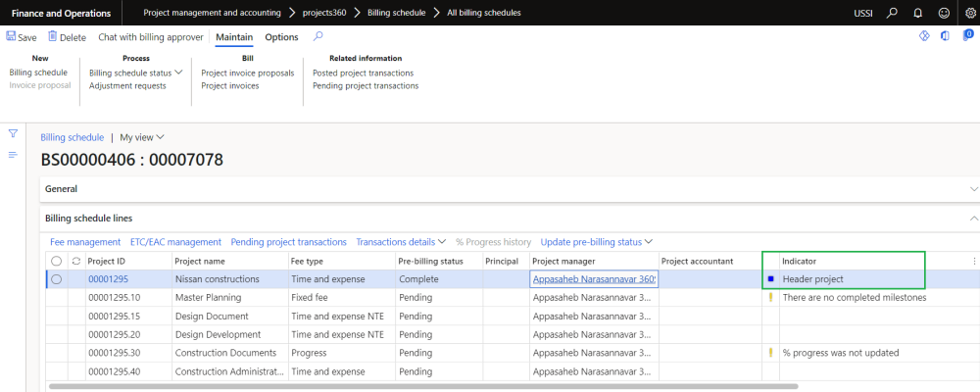Viewport: 980px width, 392px height.
Task: Switch to the Options tab
Action: [x=281, y=37]
